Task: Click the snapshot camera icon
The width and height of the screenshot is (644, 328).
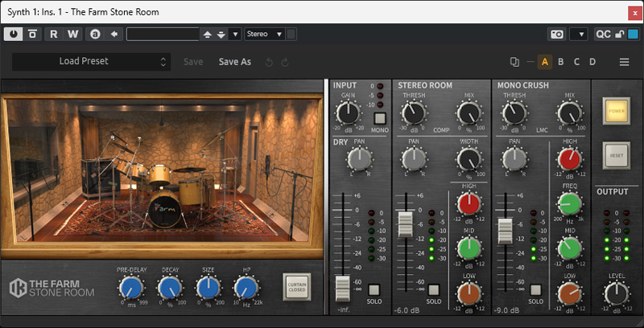Action: [556, 34]
